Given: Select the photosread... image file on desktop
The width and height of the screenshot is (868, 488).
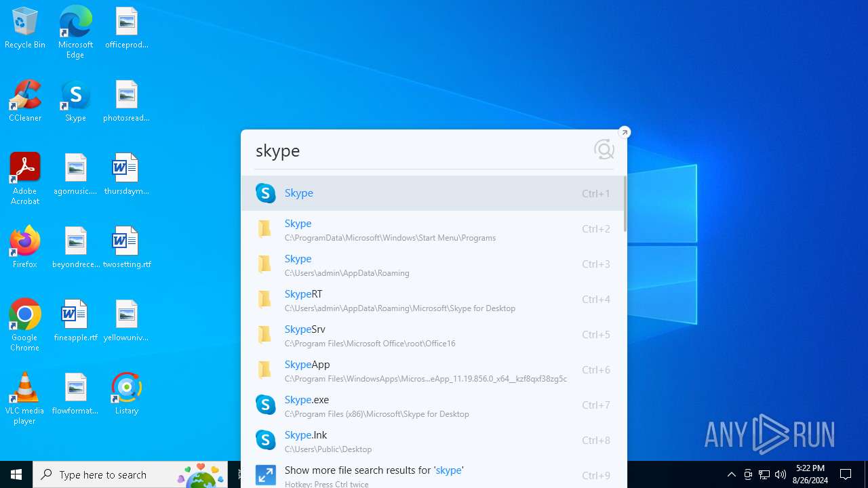Looking at the screenshot, I should point(127,101).
